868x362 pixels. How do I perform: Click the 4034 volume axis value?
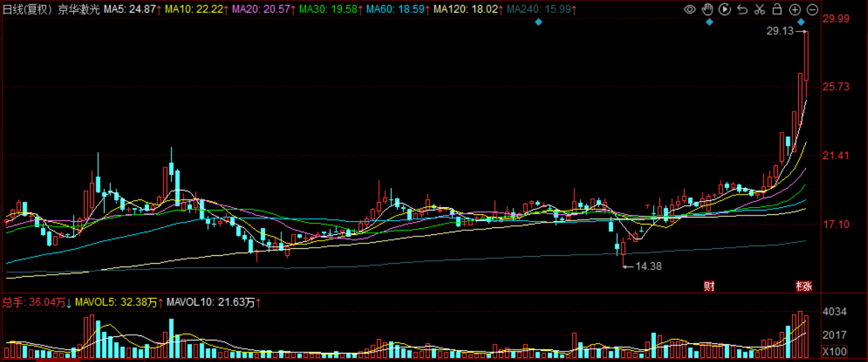[835, 311]
